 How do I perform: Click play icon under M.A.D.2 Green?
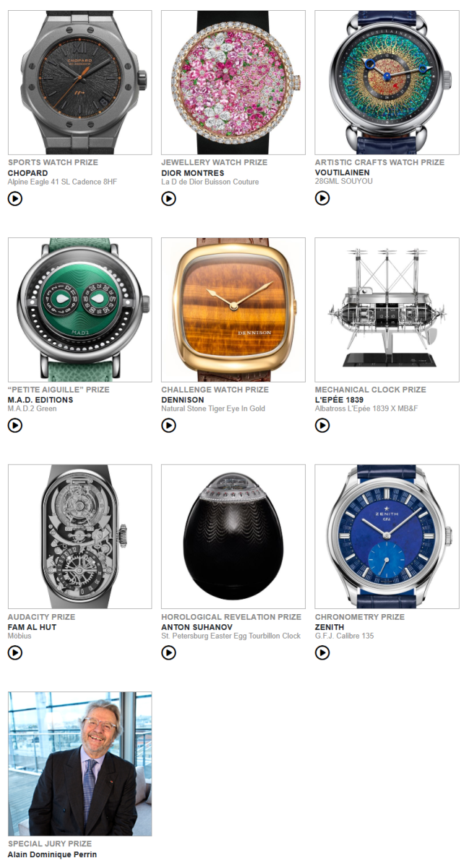click(14, 425)
